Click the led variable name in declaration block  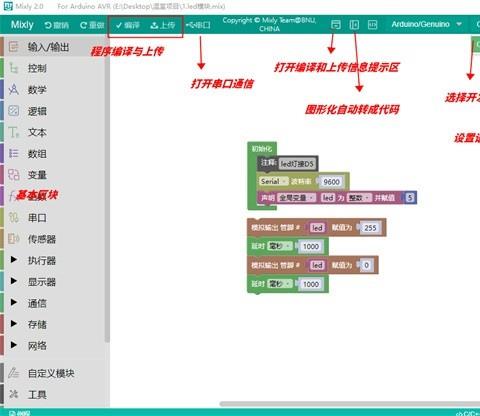(x=328, y=198)
